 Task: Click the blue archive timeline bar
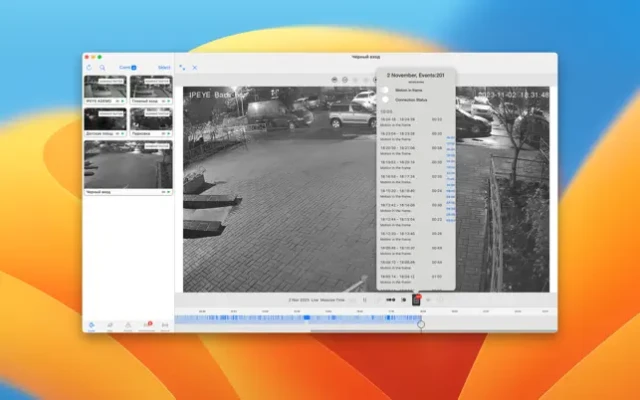(300, 318)
